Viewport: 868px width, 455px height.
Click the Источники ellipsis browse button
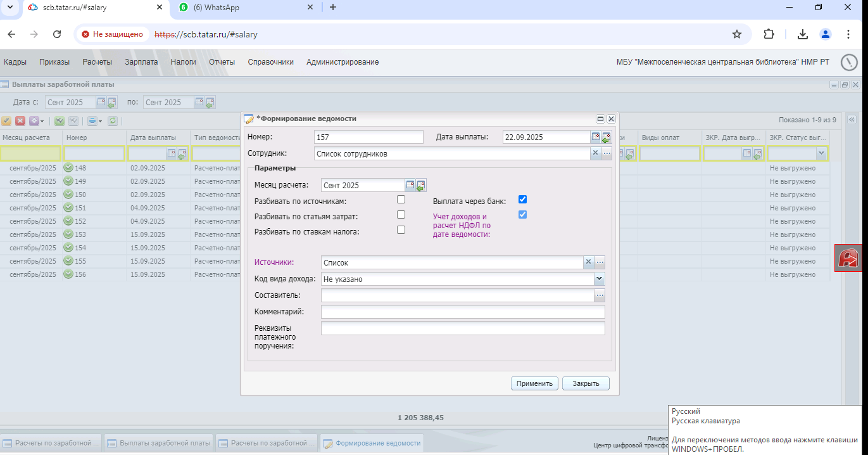click(600, 262)
